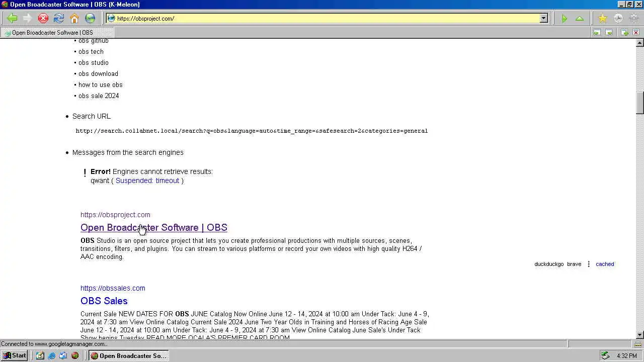
Task: Click the URL field showing obsproject.com
Action: point(327,19)
